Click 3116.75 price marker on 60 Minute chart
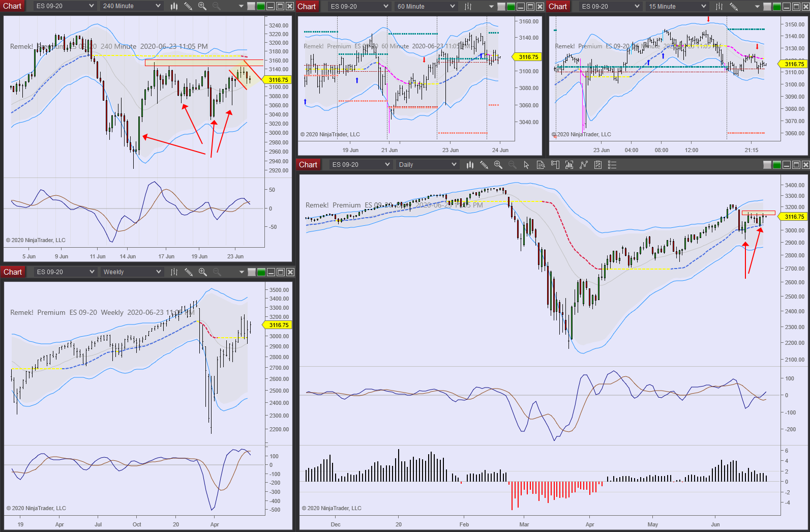 tap(528, 57)
